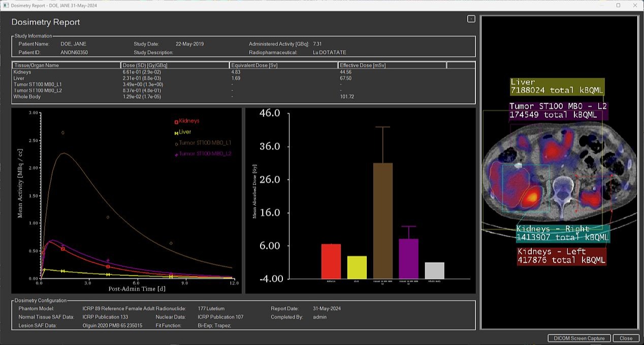Select the yellow Liver legend marker
This screenshot has width=644, height=345.
177,132
